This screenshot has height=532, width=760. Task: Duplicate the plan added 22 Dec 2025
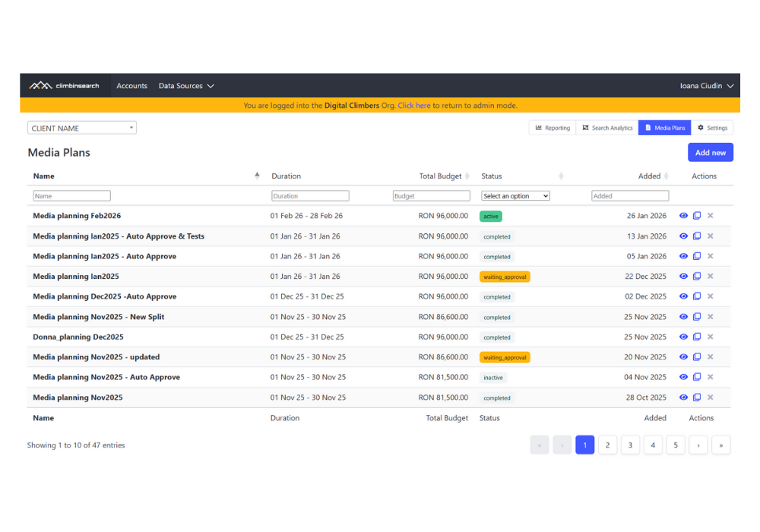pyautogui.click(x=697, y=276)
